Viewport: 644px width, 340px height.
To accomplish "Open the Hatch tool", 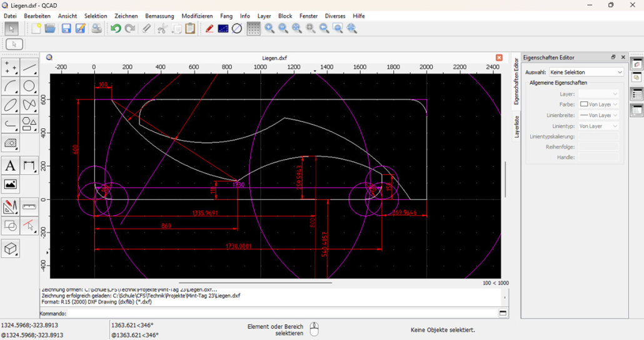I will tap(11, 143).
